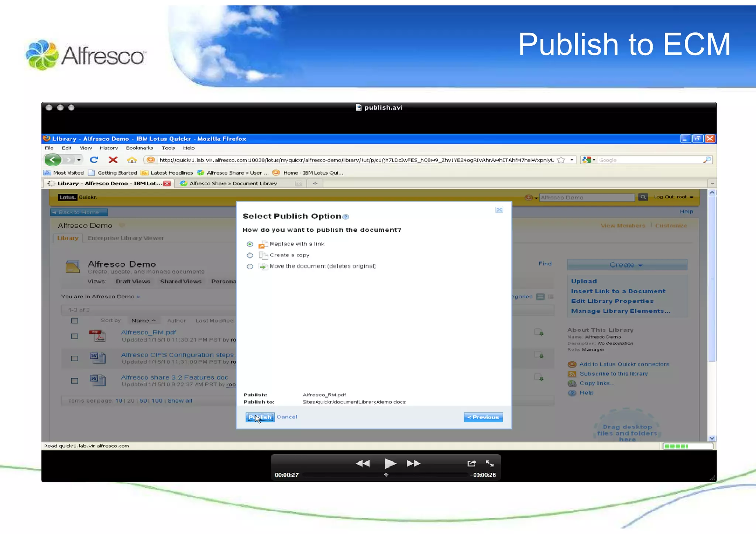Click Back to Home button
Screen dimensions: 756x534
point(79,212)
